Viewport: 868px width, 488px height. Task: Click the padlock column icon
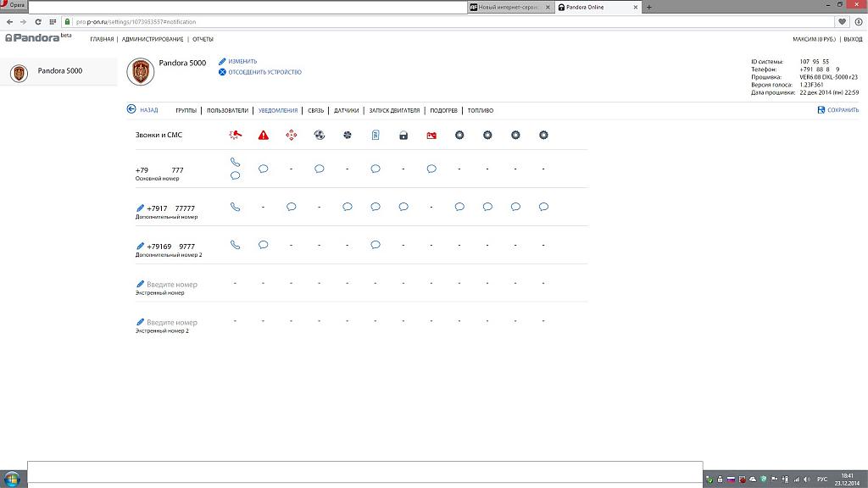coord(403,135)
